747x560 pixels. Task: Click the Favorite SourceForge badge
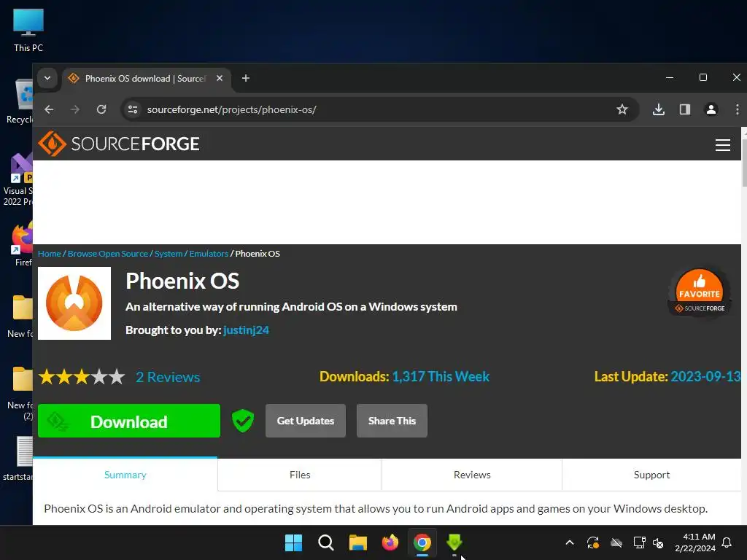tap(700, 292)
